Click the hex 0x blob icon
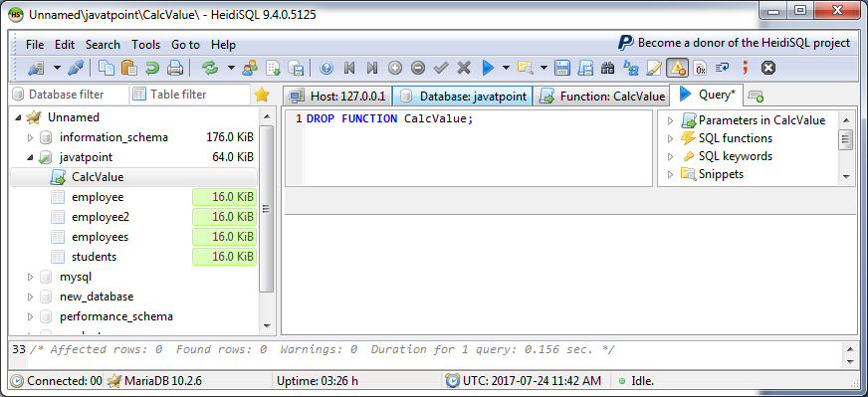Screen dimensions: 868x397 [x=700, y=68]
